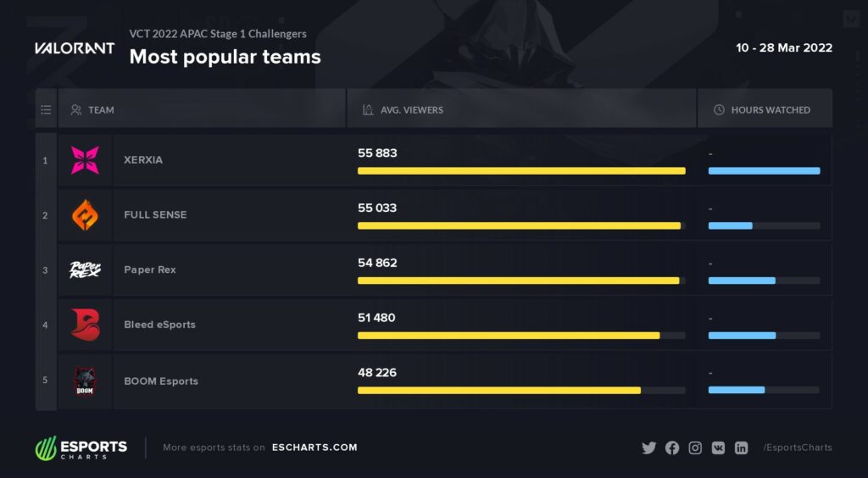The width and height of the screenshot is (868, 478).
Task: Open the Facebook icon in footer
Action: [x=672, y=448]
